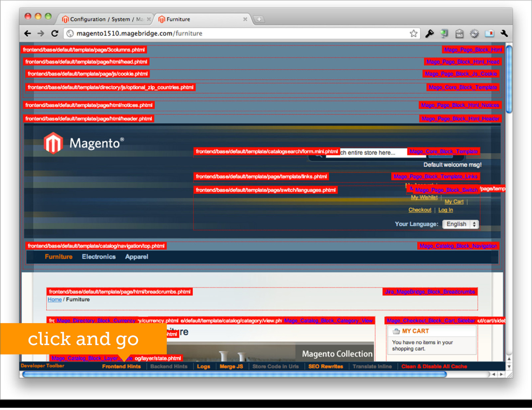The image size is (532, 410).
Task: Click the URL address bar
Action: [242, 33]
